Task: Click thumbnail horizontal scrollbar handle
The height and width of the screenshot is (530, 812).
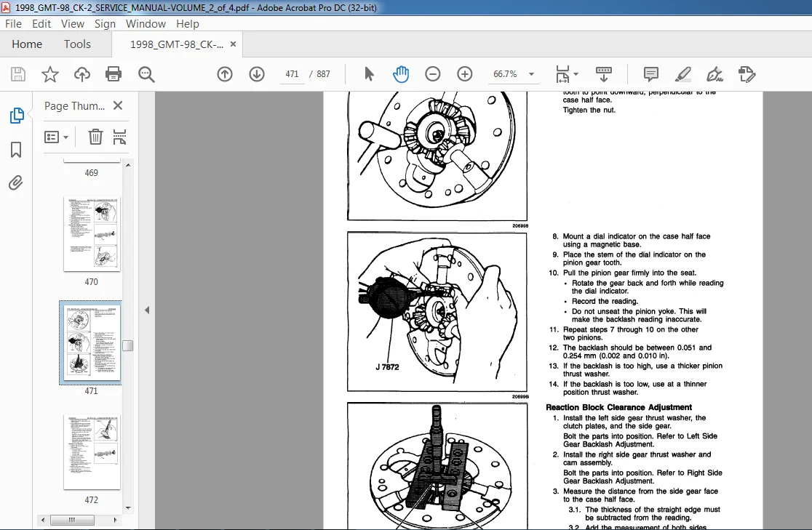Action: tap(71, 520)
